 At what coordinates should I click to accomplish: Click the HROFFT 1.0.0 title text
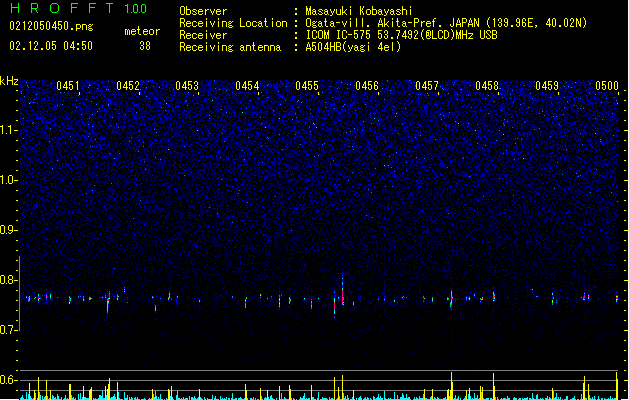coord(78,8)
